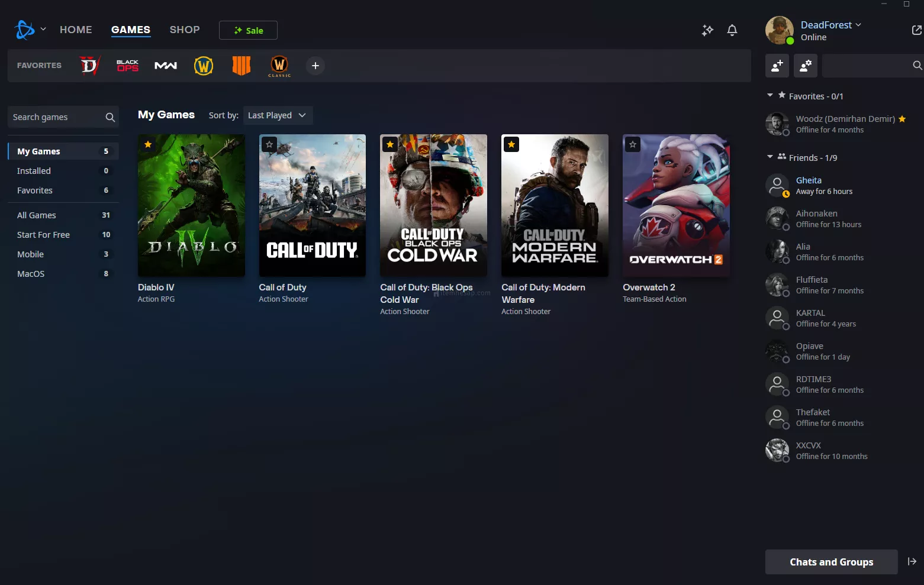Collapse the social panel arrow
This screenshot has height=585, width=924.
(912, 561)
